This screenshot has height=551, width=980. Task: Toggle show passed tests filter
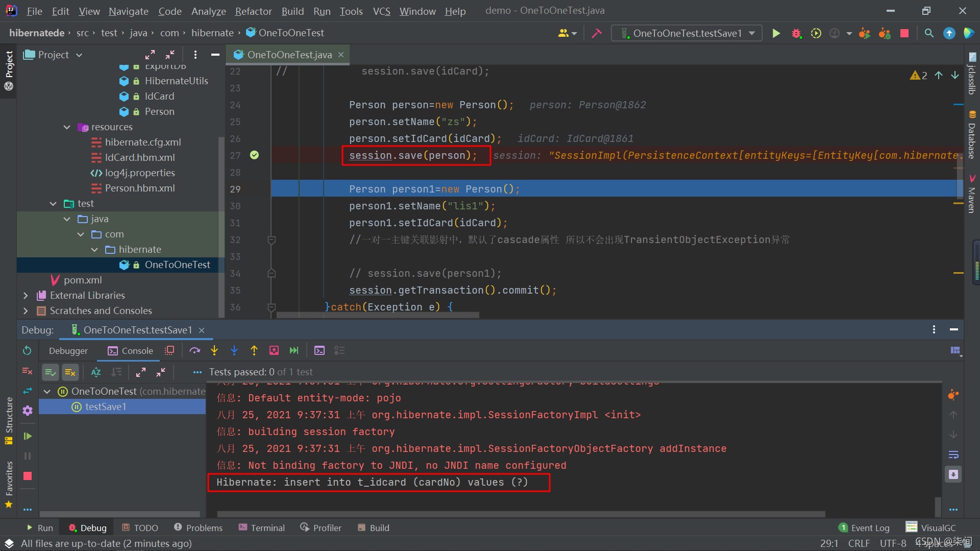(50, 372)
